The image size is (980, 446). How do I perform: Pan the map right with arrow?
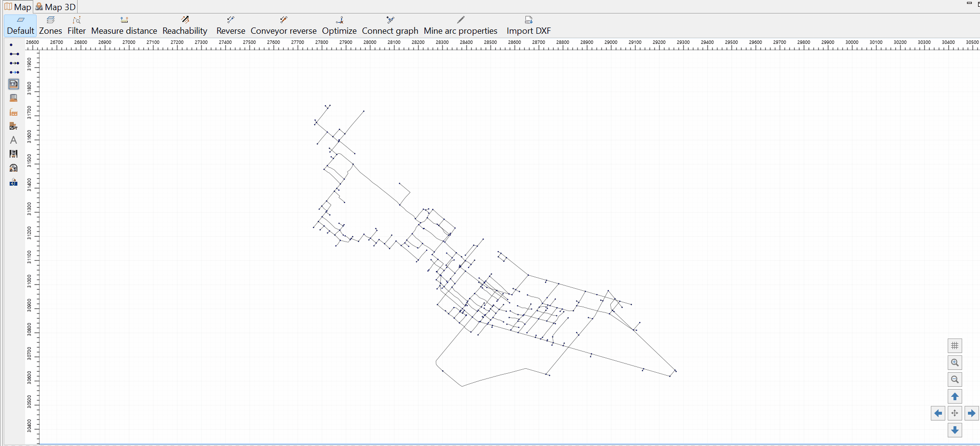(x=971, y=413)
